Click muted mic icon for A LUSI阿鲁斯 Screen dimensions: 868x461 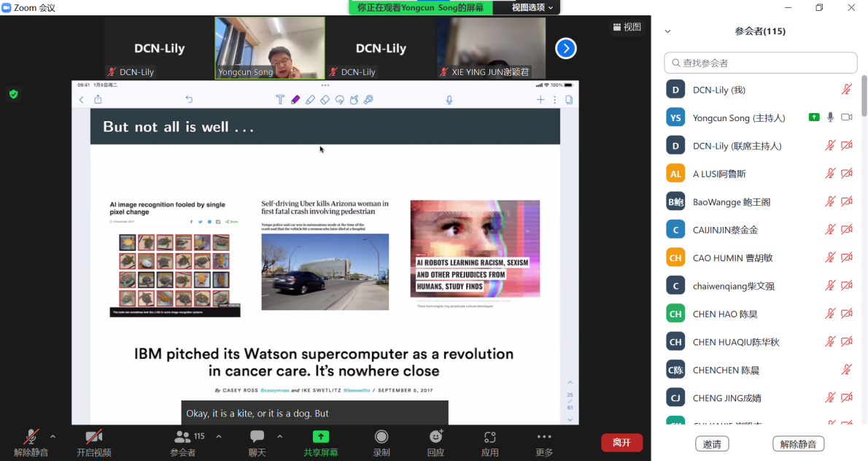point(830,174)
